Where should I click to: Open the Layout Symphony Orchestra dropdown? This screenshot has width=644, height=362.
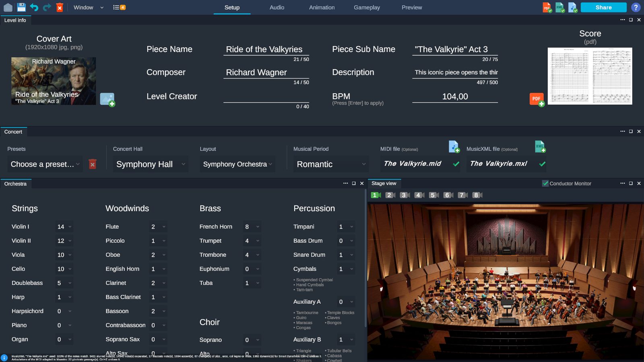click(237, 164)
